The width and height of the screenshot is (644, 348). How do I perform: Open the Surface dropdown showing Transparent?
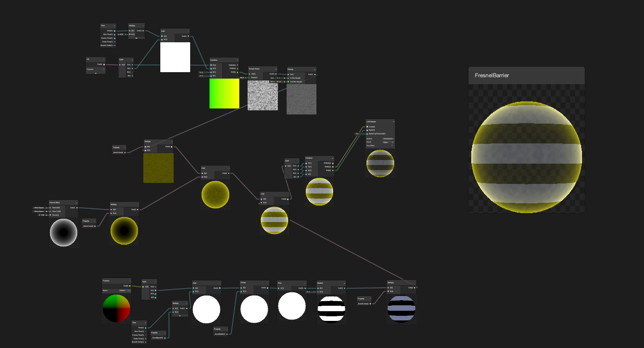[389, 139]
